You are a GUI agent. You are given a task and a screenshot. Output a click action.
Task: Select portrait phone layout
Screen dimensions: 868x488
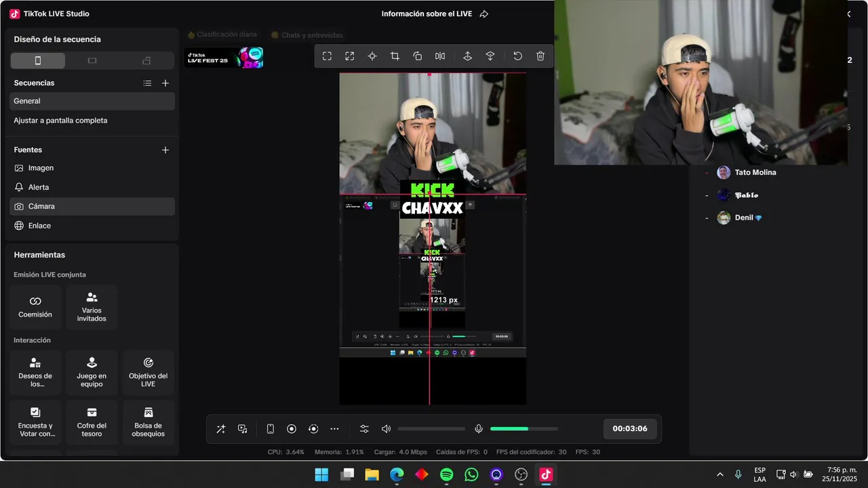point(38,61)
